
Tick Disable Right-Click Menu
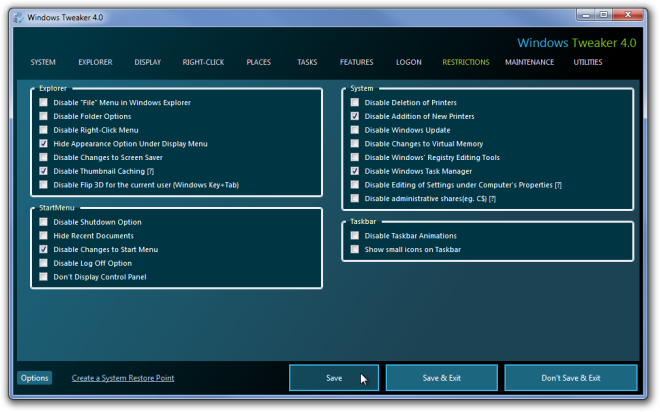43,130
